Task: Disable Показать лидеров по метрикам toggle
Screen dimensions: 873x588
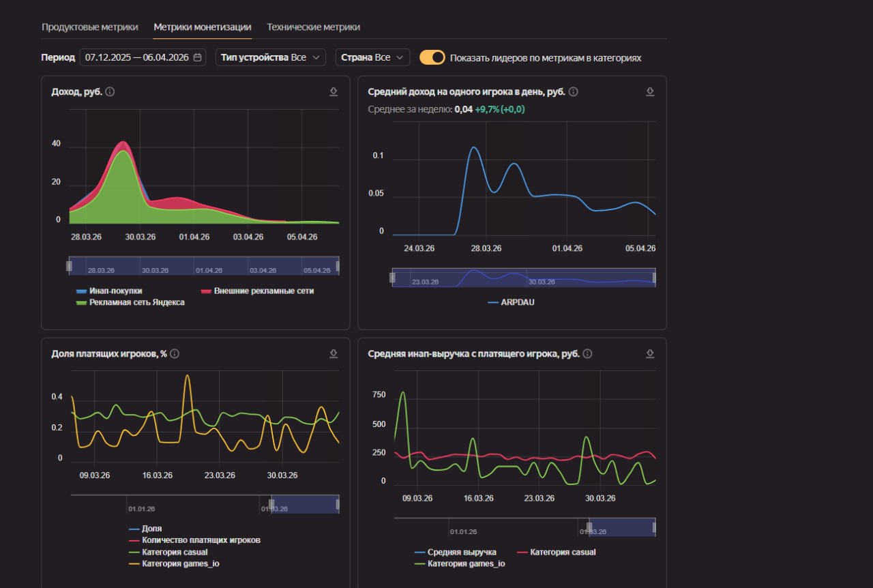Action: [x=432, y=57]
